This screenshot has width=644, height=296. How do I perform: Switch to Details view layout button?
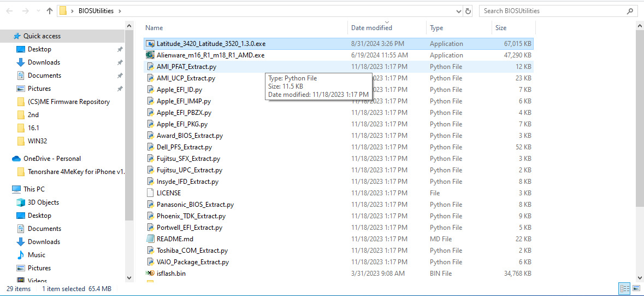pyautogui.click(x=624, y=288)
